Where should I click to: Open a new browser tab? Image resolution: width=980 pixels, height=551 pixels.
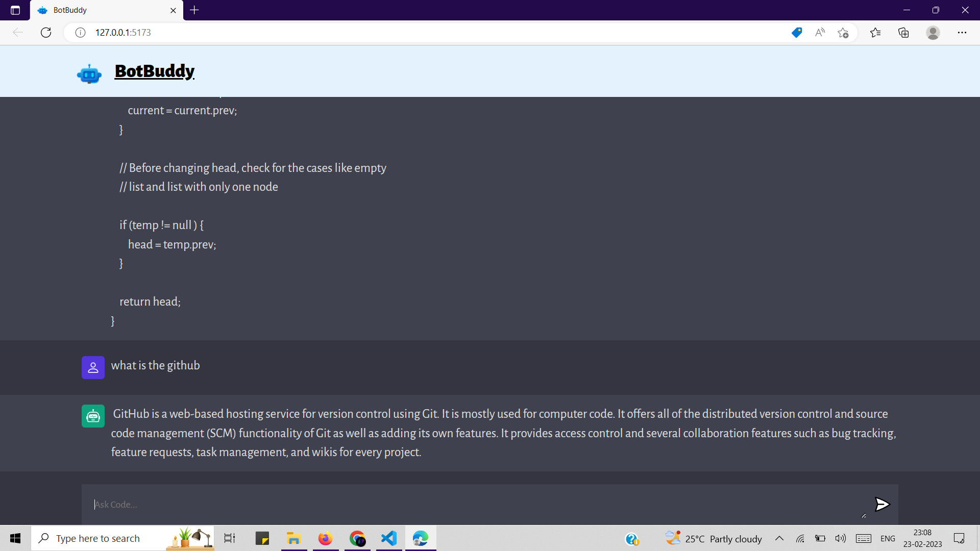point(194,10)
